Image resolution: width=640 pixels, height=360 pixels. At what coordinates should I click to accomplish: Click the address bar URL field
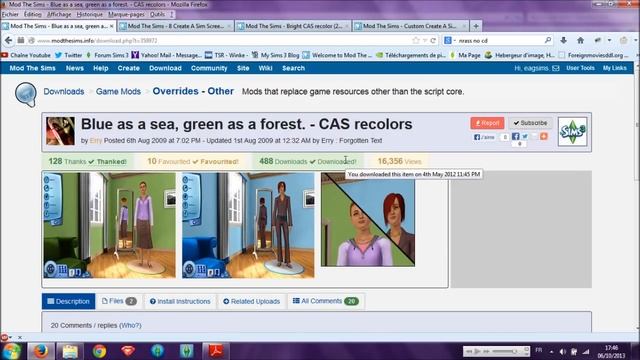point(220,40)
